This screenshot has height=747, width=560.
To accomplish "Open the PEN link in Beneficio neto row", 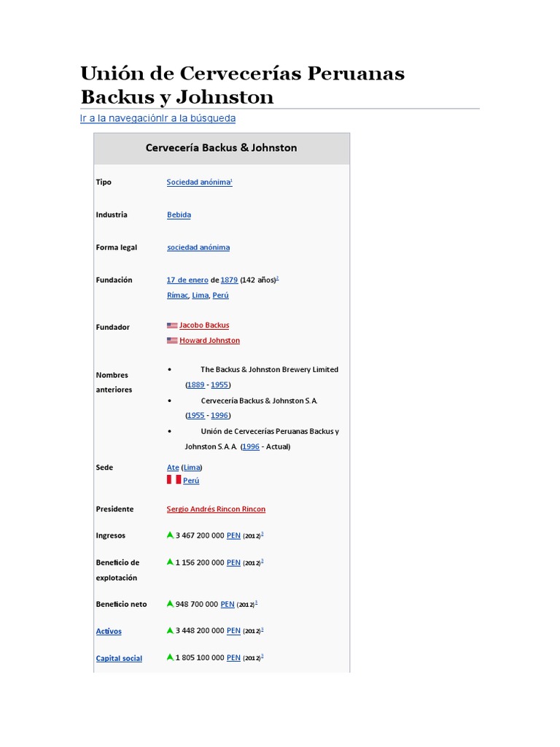I will pyautogui.click(x=227, y=605).
